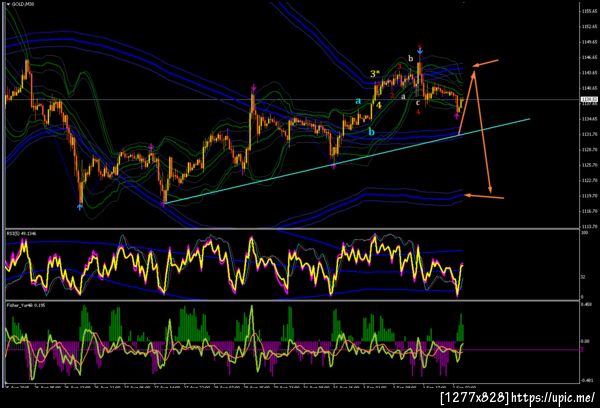Viewport: 600px width, 408px height.
Task: Select the yellow '3*' wave label
Action: coord(375,74)
